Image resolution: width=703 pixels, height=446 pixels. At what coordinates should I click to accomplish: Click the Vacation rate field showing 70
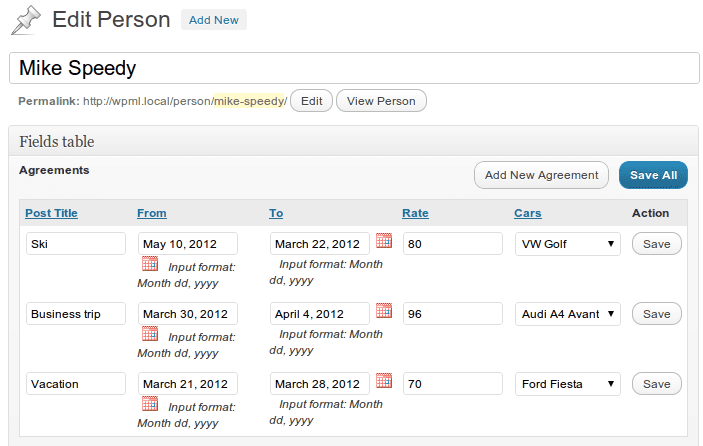[453, 384]
